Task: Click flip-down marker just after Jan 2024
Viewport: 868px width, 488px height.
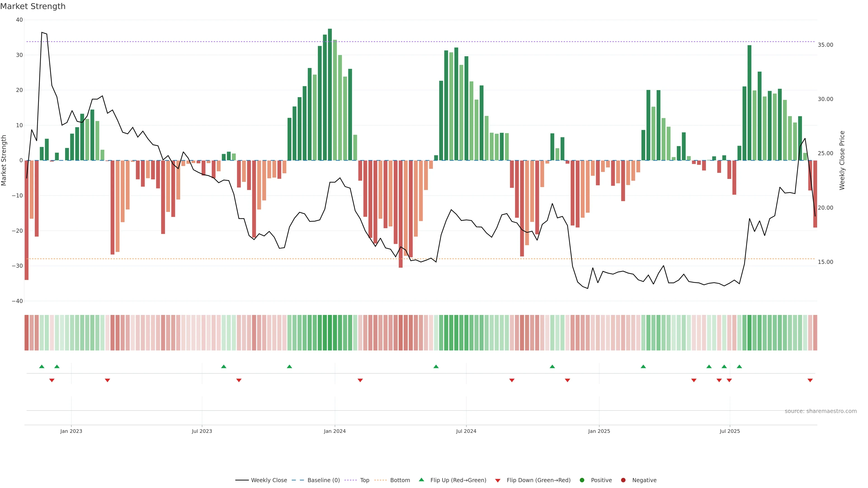Action: [x=360, y=380]
